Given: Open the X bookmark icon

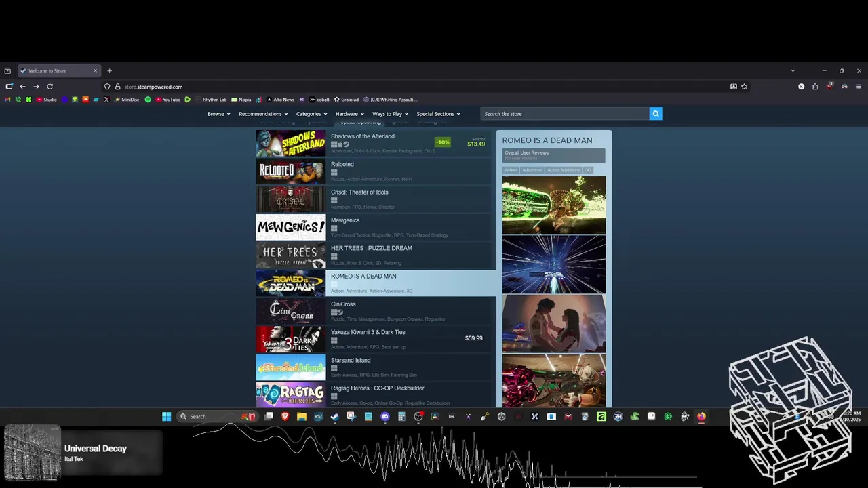Looking at the screenshot, I should point(106,100).
